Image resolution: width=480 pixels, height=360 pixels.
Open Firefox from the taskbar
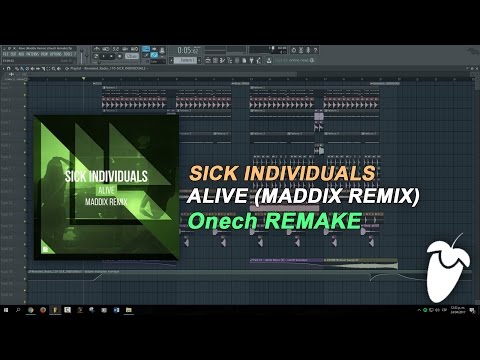pyautogui.click(x=43, y=310)
